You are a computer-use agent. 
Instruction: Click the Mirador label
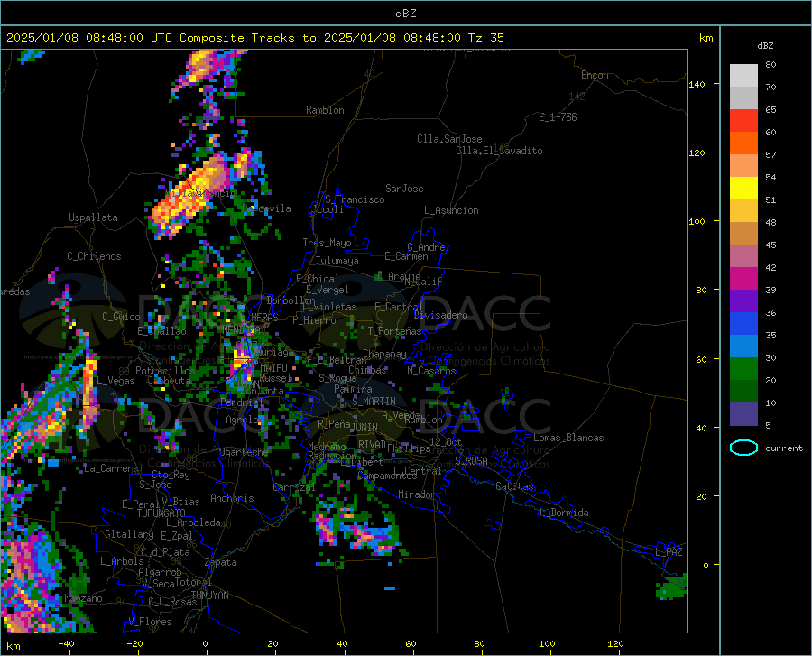click(x=417, y=494)
